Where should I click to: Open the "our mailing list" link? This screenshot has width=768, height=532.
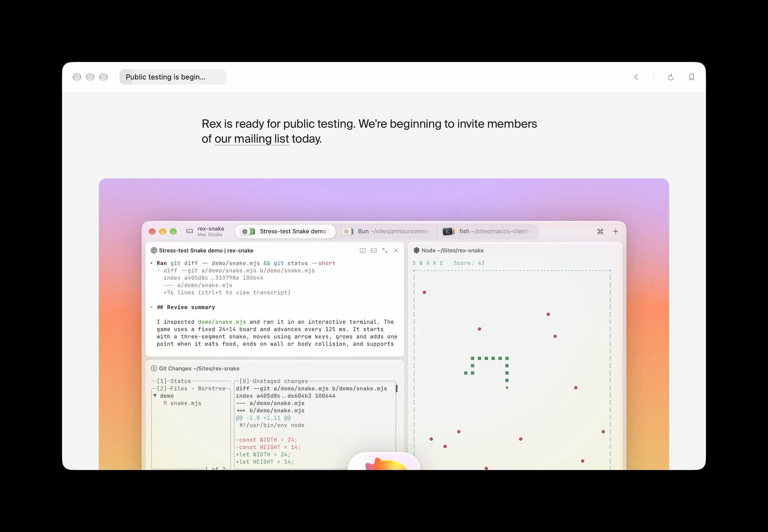point(252,139)
